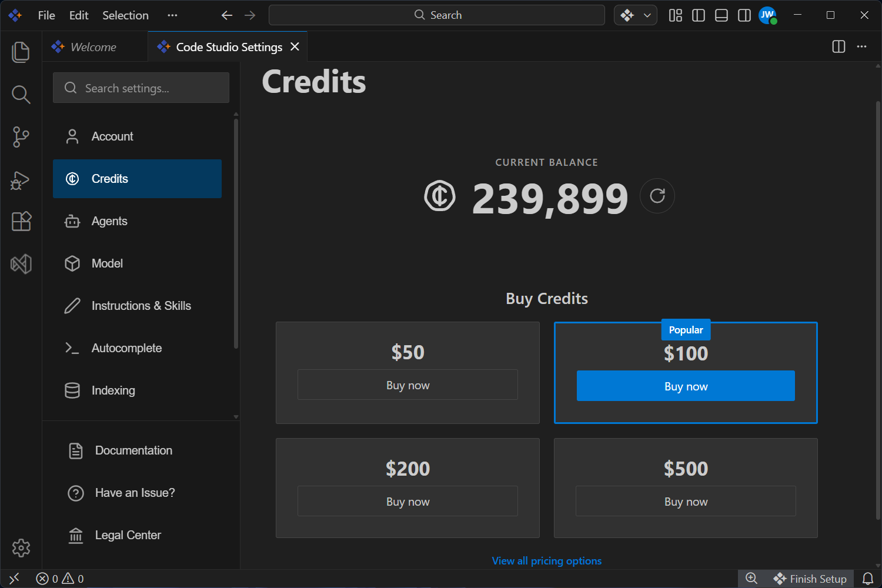The image size is (882, 588).
Task: Buy now for the $50 credit pack
Action: click(407, 385)
